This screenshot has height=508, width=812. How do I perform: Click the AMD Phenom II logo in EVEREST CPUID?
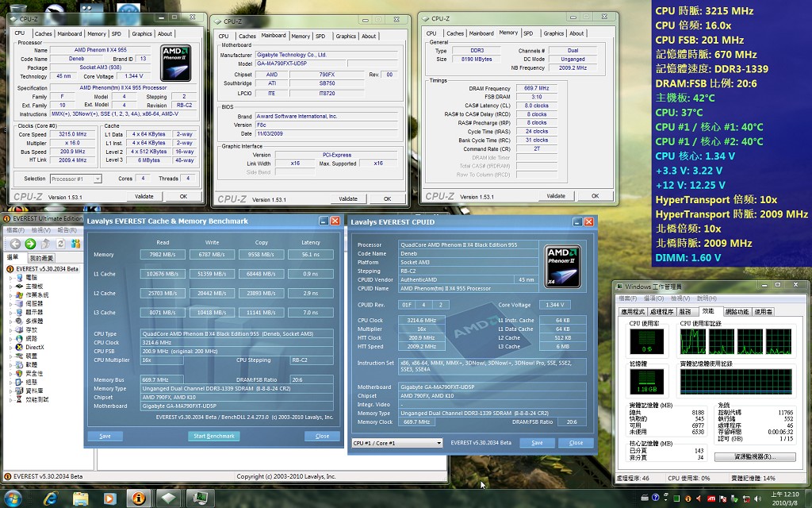[x=562, y=267]
